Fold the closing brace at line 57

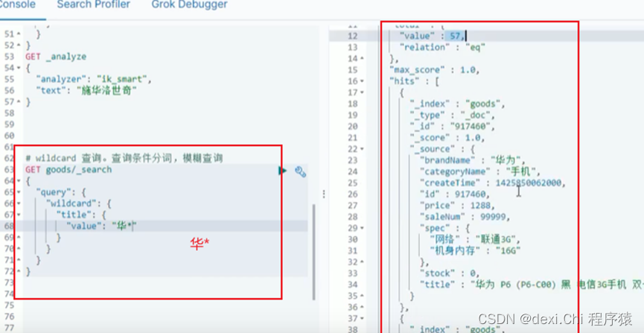pos(19,101)
